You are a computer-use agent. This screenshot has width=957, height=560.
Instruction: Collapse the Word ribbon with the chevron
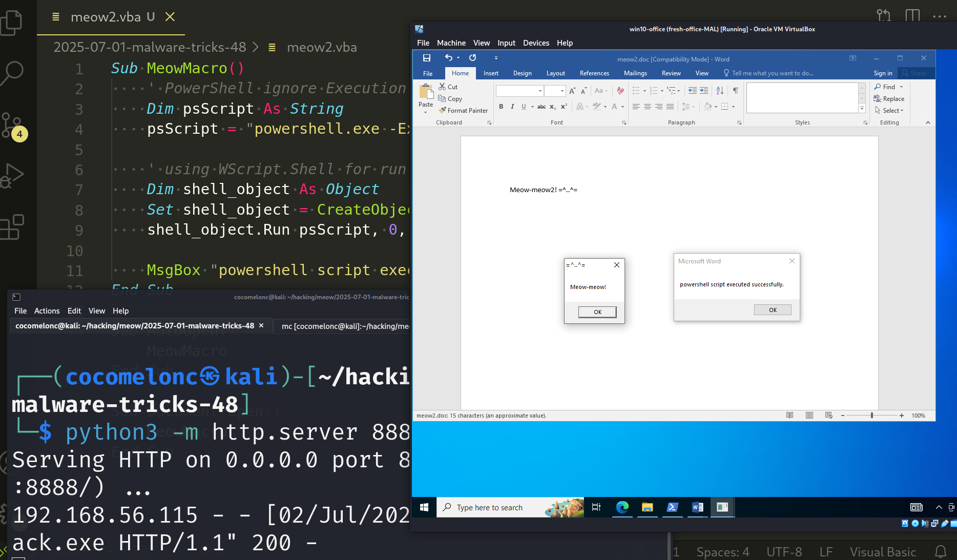point(928,122)
